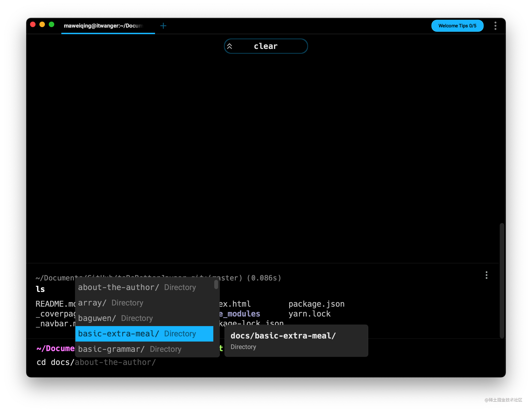
Task: Click the double-chevron icon in the clear bar
Action: (229, 46)
